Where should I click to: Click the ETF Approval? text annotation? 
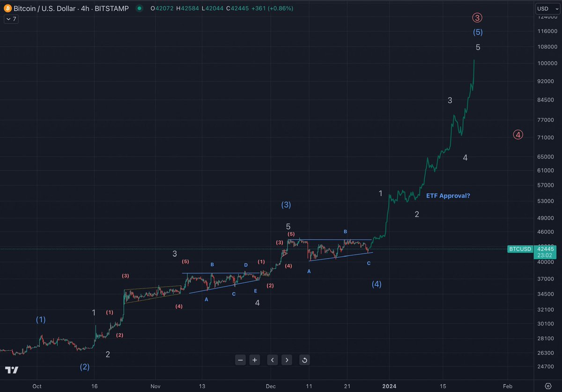click(x=448, y=195)
